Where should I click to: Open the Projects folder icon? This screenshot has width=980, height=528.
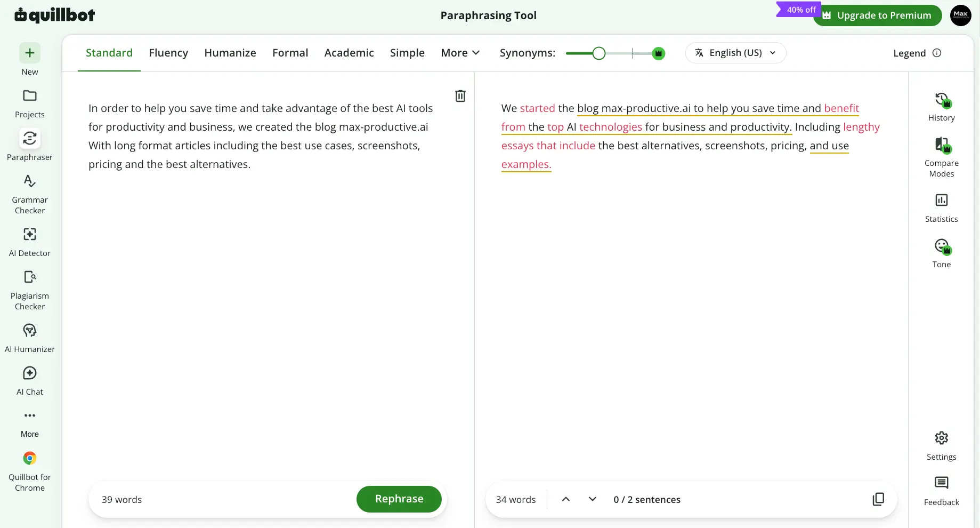pos(30,95)
